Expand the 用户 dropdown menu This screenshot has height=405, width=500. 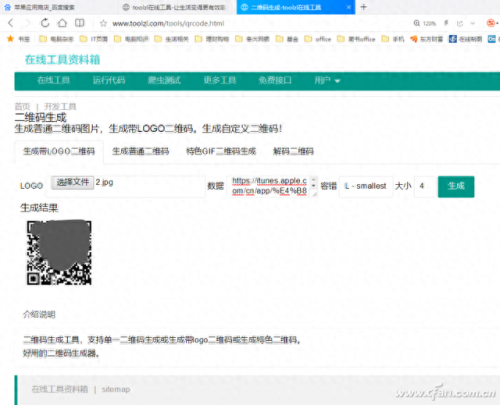click(327, 80)
